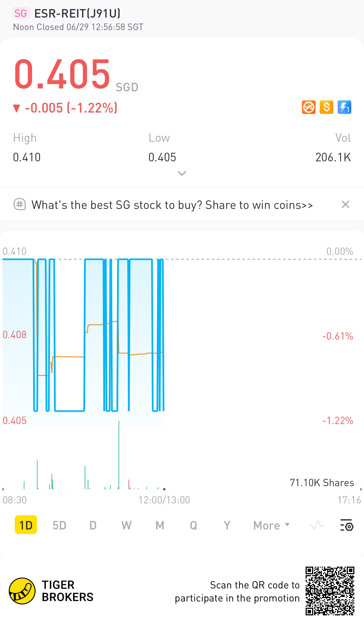The width and height of the screenshot is (364, 625).
Task: Select the Y yearly chart tab
Action: [227, 525]
